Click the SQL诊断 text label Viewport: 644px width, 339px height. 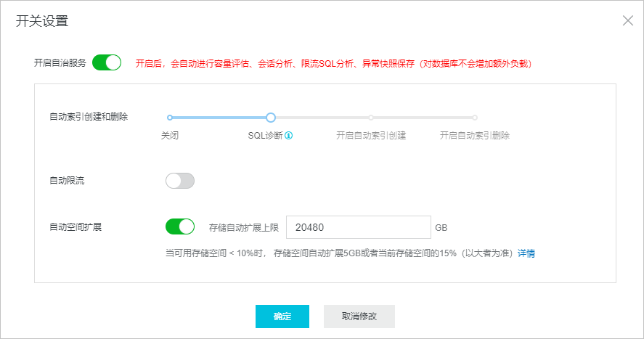tap(265, 136)
